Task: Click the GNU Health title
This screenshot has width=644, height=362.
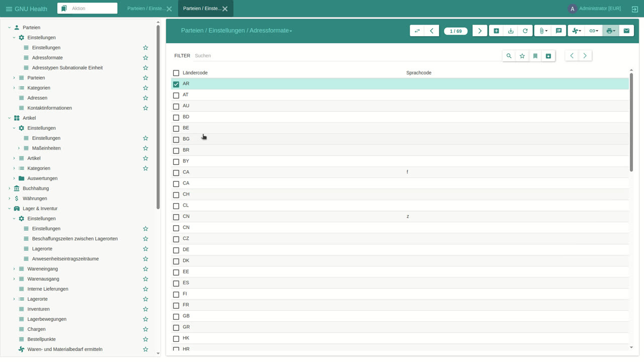Action: tap(31, 9)
